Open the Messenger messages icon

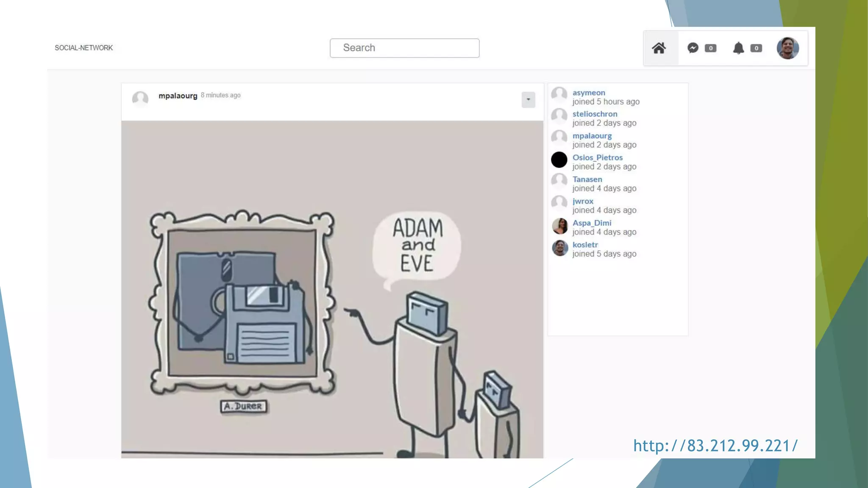(693, 48)
